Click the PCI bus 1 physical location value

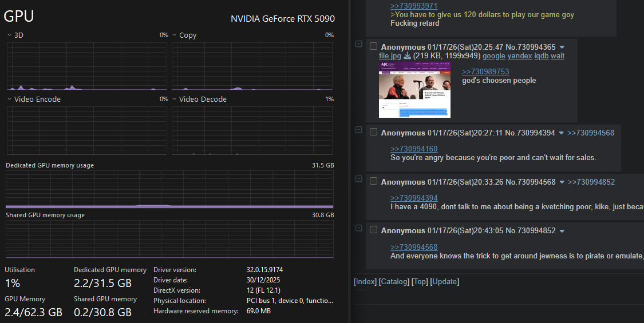pyautogui.click(x=290, y=301)
